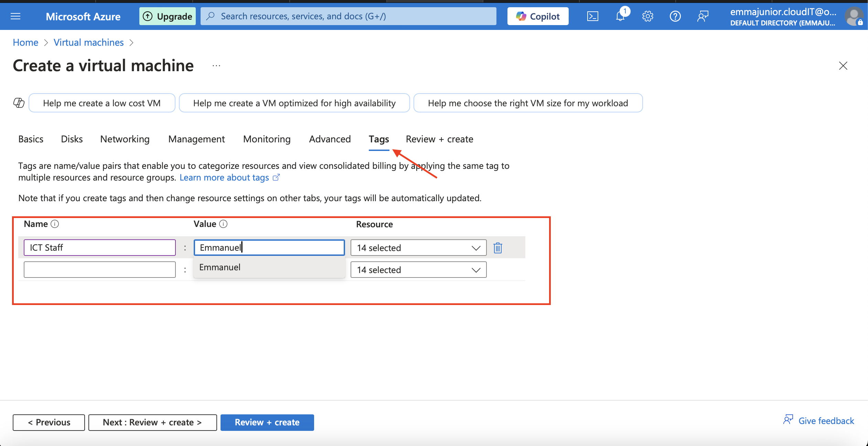Select right VM size suggestion
868x446 pixels.
tap(528, 103)
